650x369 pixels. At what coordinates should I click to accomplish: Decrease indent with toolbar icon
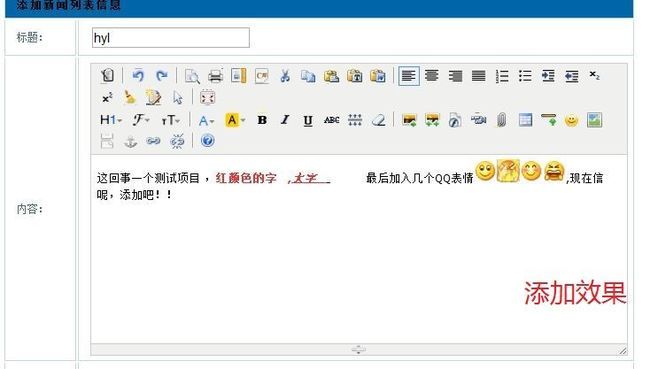point(571,75)
